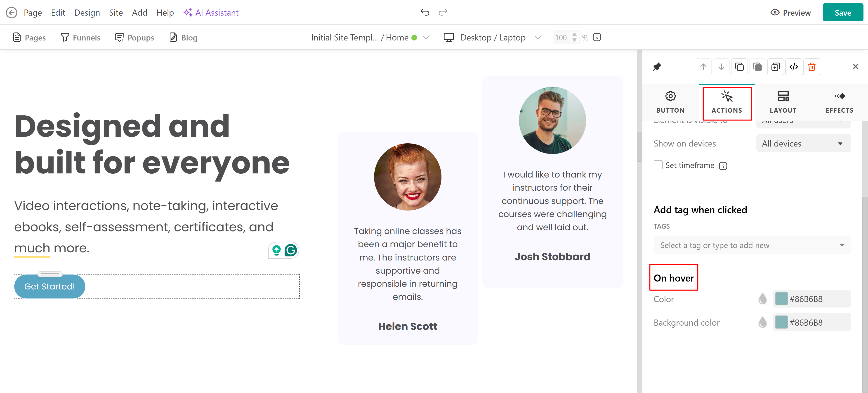Image resolution: width=868 pixels, height=393 pixels.
Task: Open the tags selection dropdown
Action: pyautogui.click(x=752, y=245)
